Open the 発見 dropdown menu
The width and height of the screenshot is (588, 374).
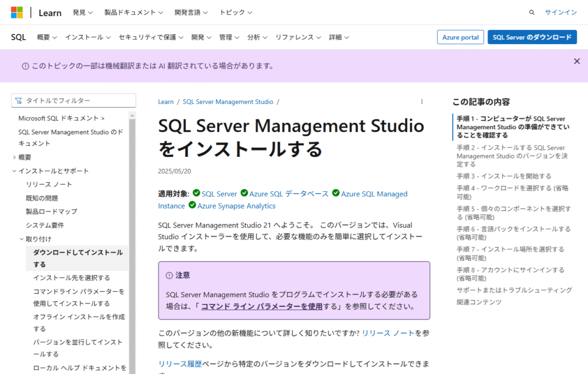(83, 13)
